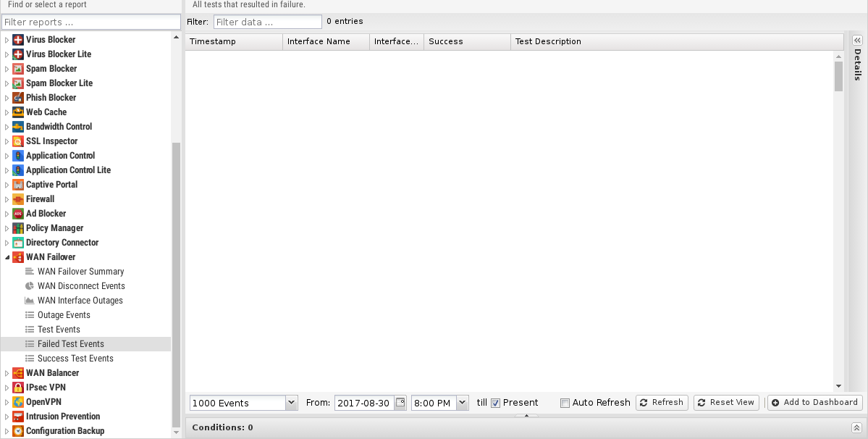Open the calendar date picker icon

tap(400, 403)
